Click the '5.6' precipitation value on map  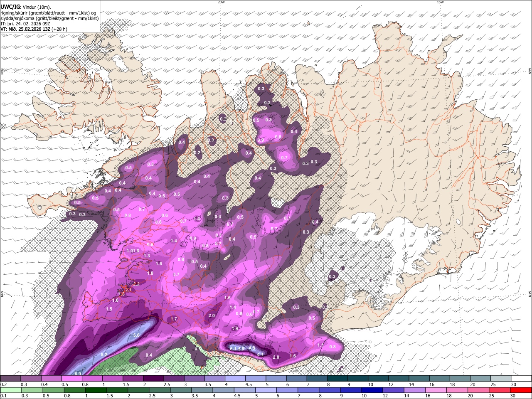tap(136, 335)
